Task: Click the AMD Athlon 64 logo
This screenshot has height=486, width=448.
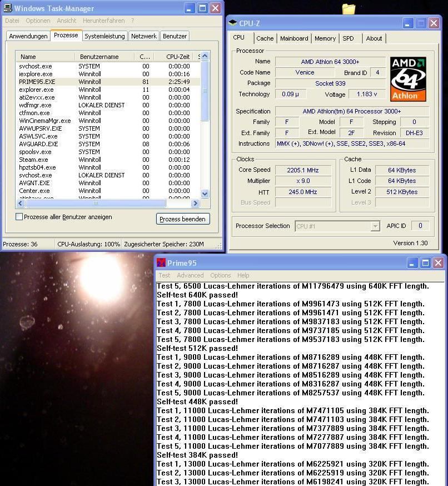Action: [x=408, y=79]
